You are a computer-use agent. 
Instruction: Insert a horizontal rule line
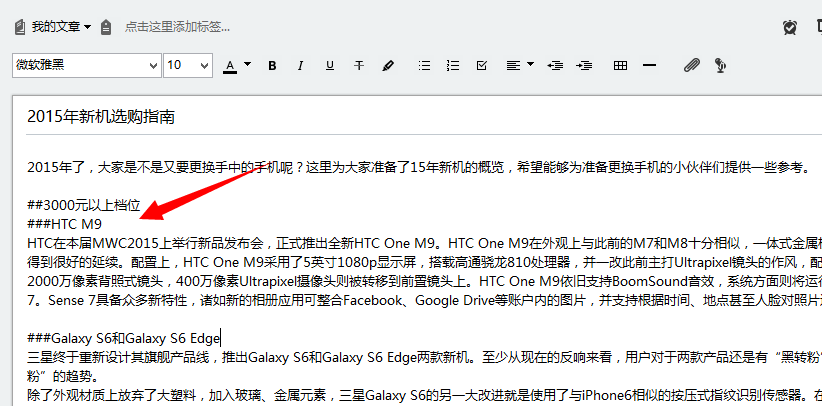click(650, 66)
